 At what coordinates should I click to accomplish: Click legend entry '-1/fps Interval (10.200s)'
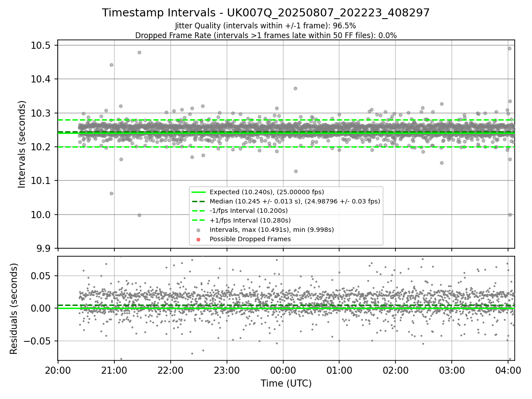pyautogui.click(x=249, y=211)
